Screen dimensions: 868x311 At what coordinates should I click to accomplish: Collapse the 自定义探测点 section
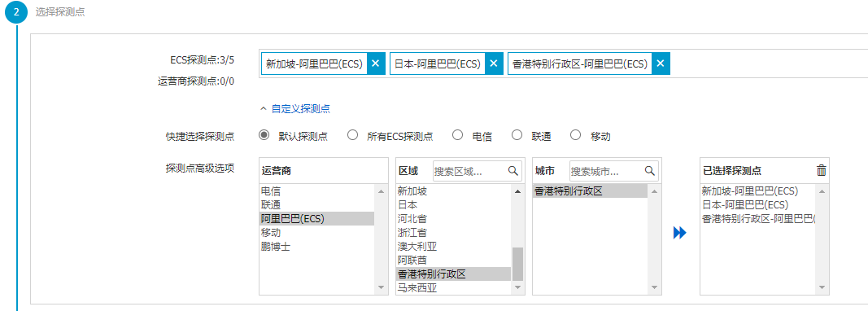295,108
